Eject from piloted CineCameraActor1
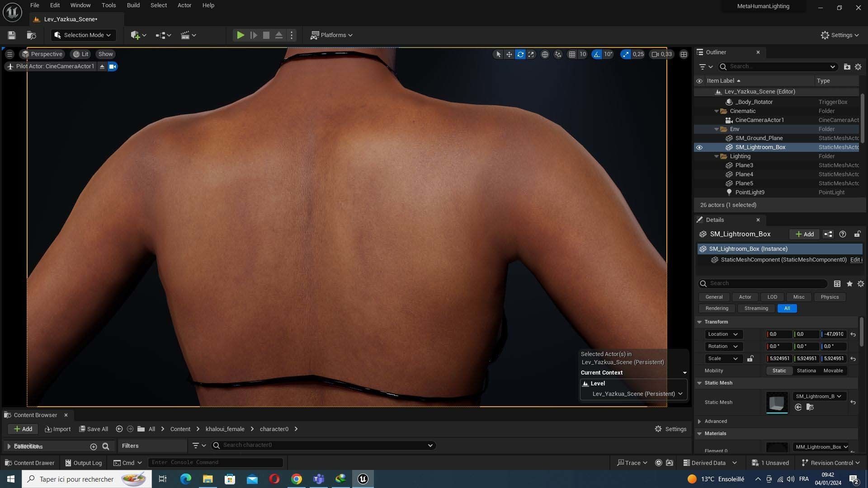Viewport: 868px width, 488px height. coord(102,66)
